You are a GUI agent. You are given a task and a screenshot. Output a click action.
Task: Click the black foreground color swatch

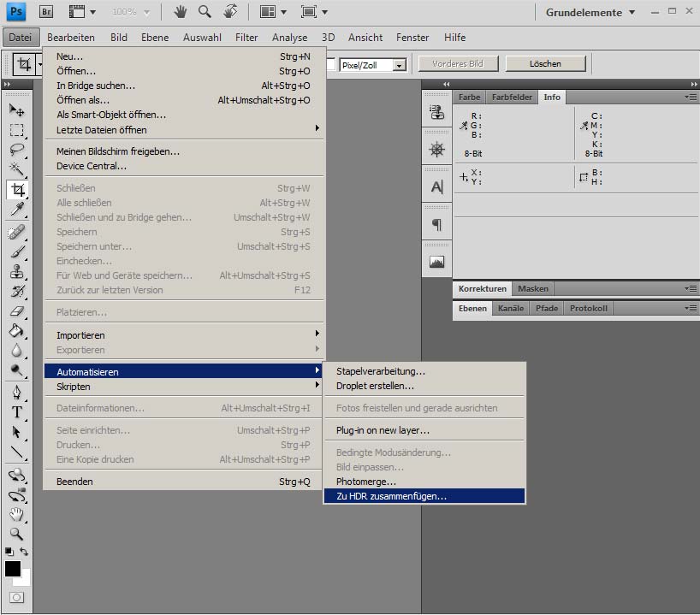12,568
